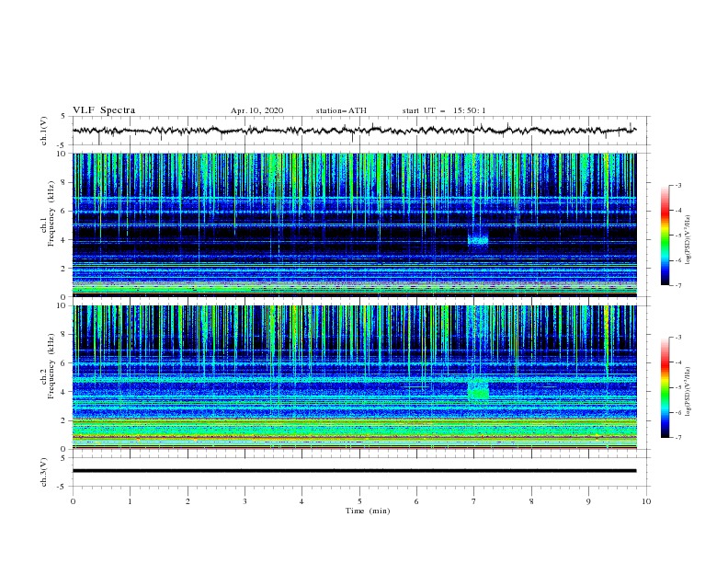
Task: Click the ch.2 "Frequency (kHz)" axis label
Action: coord(51,366)
